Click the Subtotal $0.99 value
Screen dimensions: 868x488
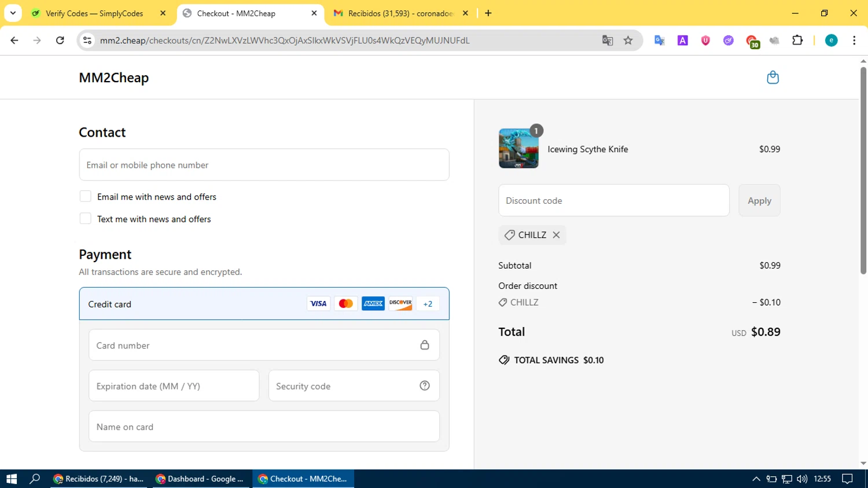[x=770, y=266]
